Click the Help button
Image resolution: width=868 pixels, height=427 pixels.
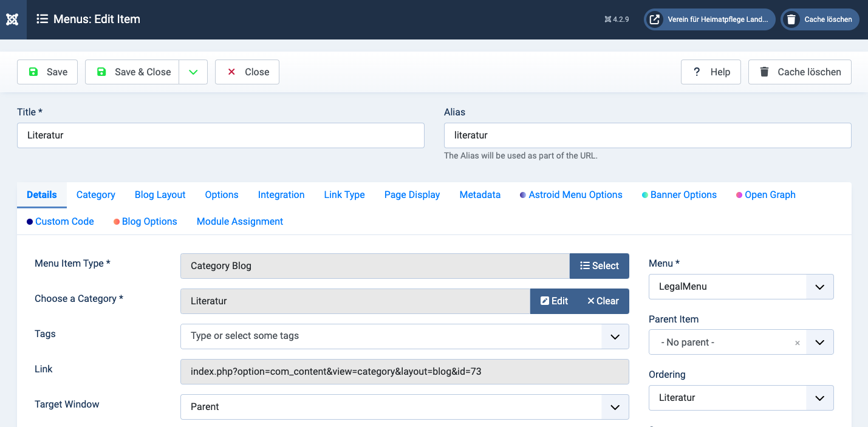click(x=711, y=72)
